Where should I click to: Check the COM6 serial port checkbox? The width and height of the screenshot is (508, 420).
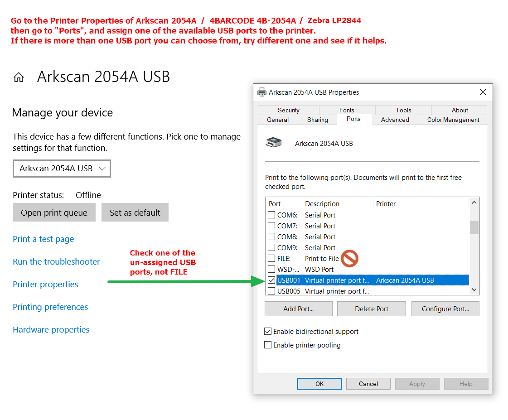[271, 215]
